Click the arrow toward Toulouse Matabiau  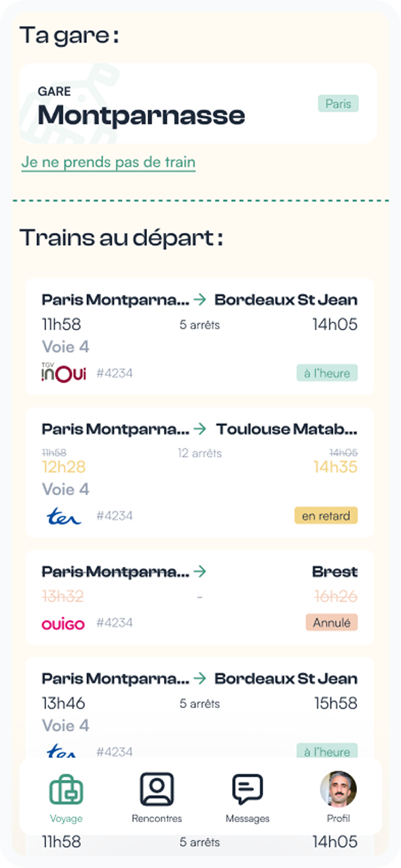tap(200, 428)
